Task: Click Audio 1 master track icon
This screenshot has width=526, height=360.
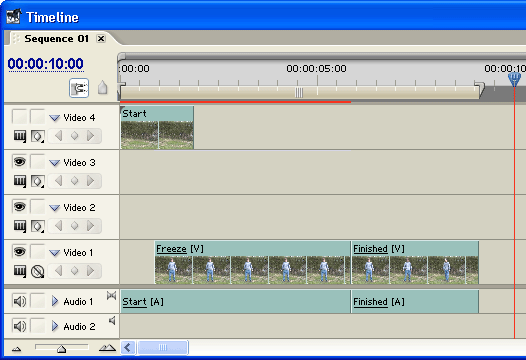Action: pyautogui.click(x=111, y=296)
